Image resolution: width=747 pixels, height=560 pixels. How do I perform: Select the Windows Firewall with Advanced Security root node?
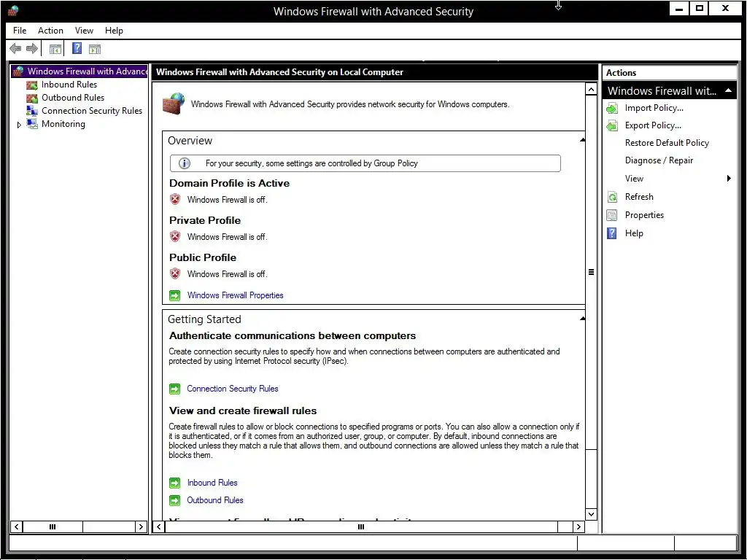pyautogui.click(x=88, y=71)
